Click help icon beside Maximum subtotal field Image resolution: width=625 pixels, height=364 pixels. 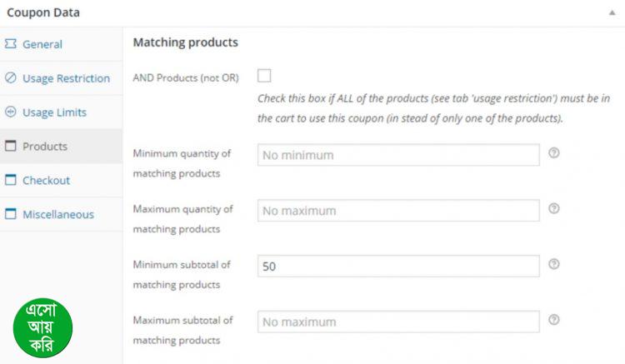(x=554, y=320)
